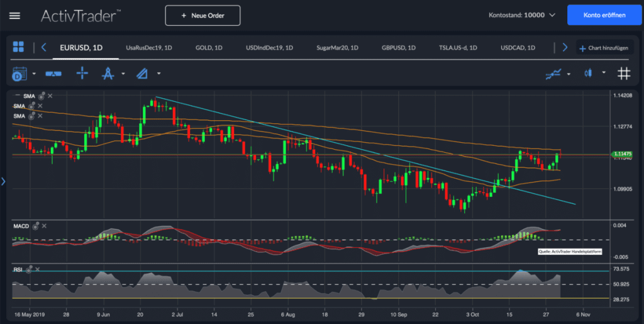Switch to SugarMar20, 1D tab
644x324 pixels.
[x=337, y=48]
